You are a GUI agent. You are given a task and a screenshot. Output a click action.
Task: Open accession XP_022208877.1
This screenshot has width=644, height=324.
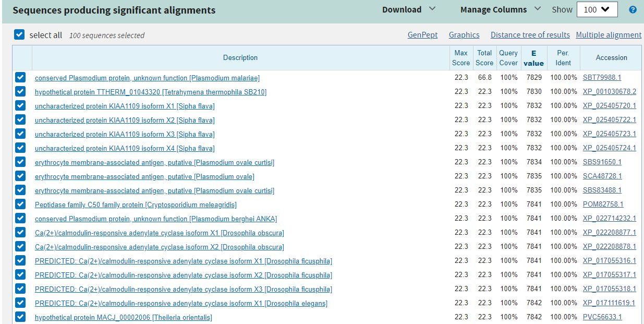click(x=610, y=232)
